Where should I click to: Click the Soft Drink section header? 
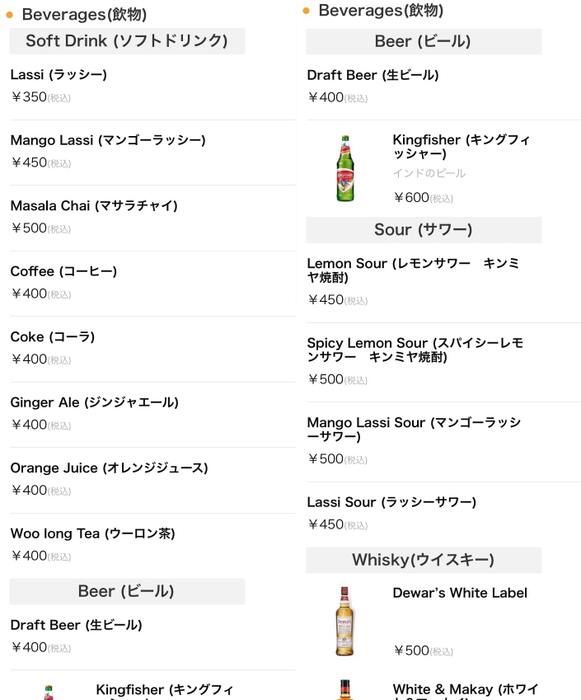point(127,41)
